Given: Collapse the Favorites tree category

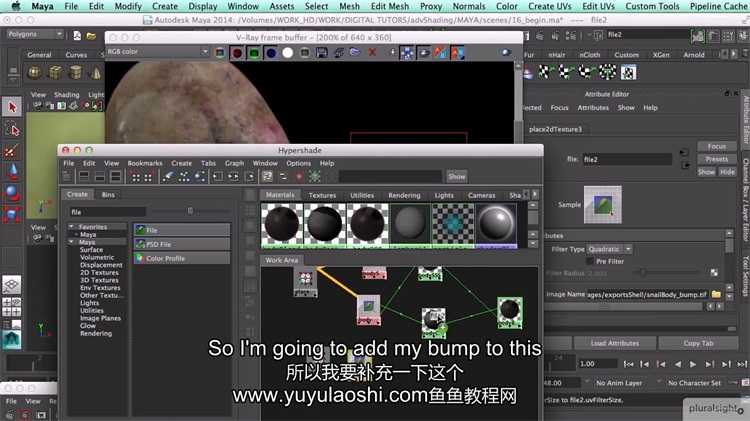Looking at the screenshot, I should tap(71, 227).
